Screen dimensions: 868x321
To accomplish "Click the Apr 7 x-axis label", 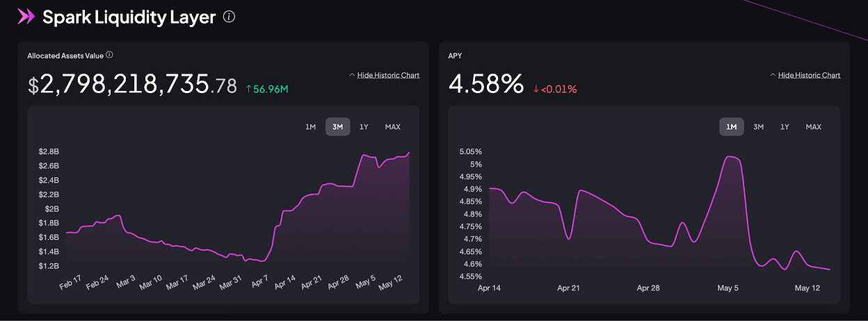I will click(x=259, y=283).
